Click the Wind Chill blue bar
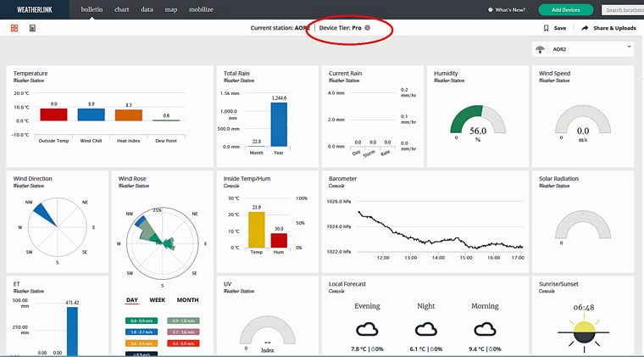The width and height of the screenshot is (644, 357). 92,114
